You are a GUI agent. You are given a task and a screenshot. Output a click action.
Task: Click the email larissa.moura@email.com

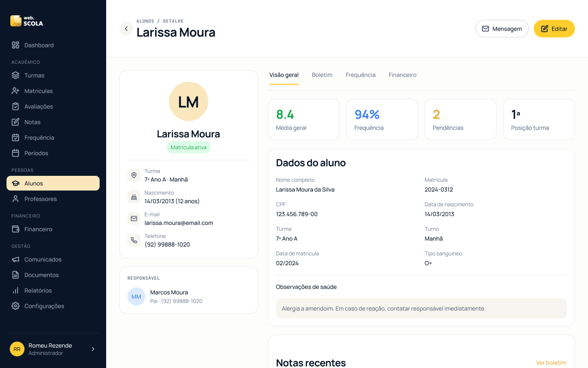(x=179, y=223)
